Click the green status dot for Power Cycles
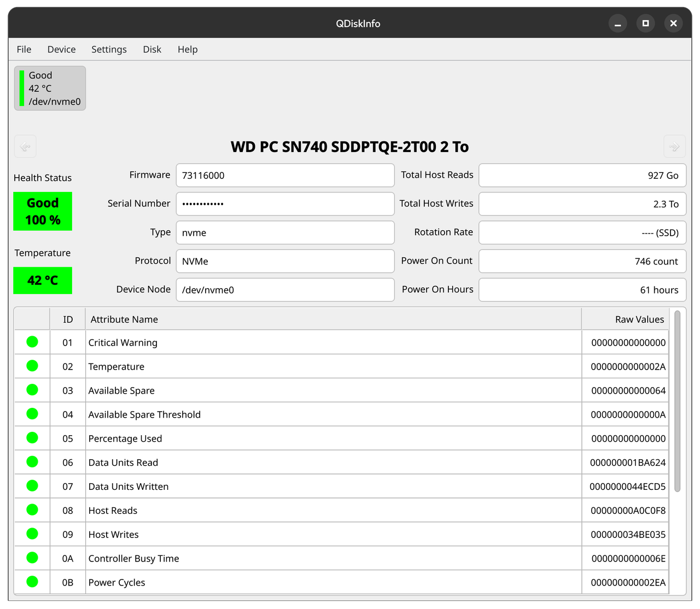The width and height of the screenshot is (700, 609). (x=32, y=582)
